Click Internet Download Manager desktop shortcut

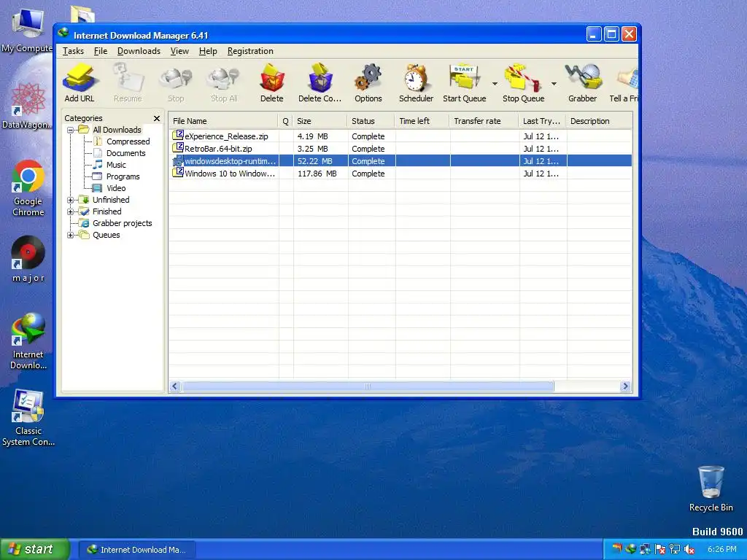coord(28,341)
